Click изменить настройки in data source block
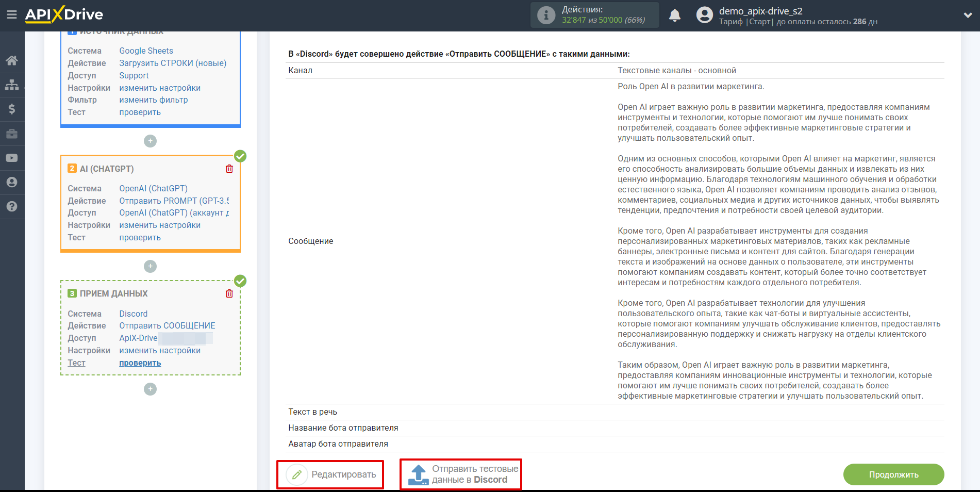Screen dimensions: 980x492 tap(160, 88)
